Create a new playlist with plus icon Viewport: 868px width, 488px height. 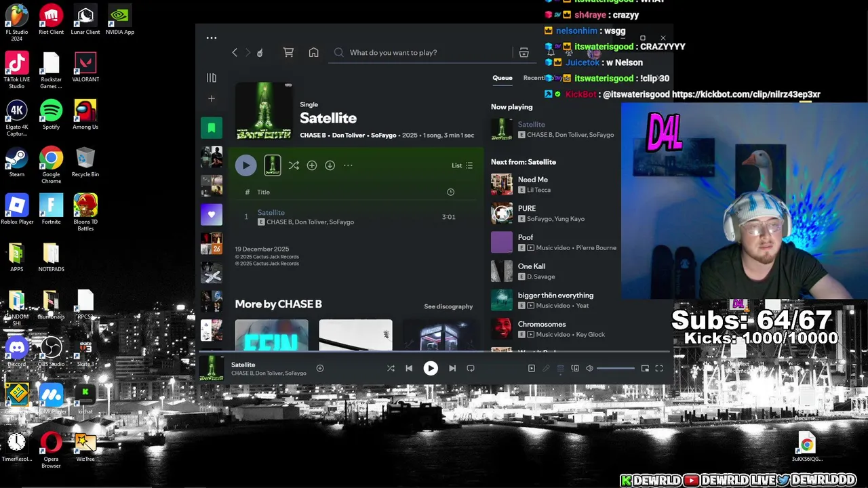pyautogui.click(x=212, y=98)
